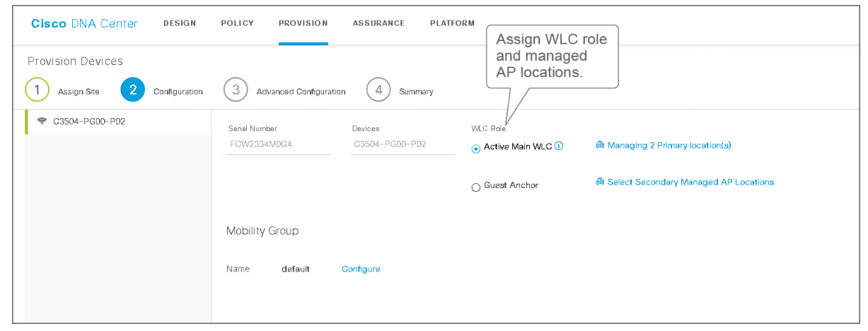Open the ASSURANCE tab
Screen dimensions: 868x331
click(378, 23)
